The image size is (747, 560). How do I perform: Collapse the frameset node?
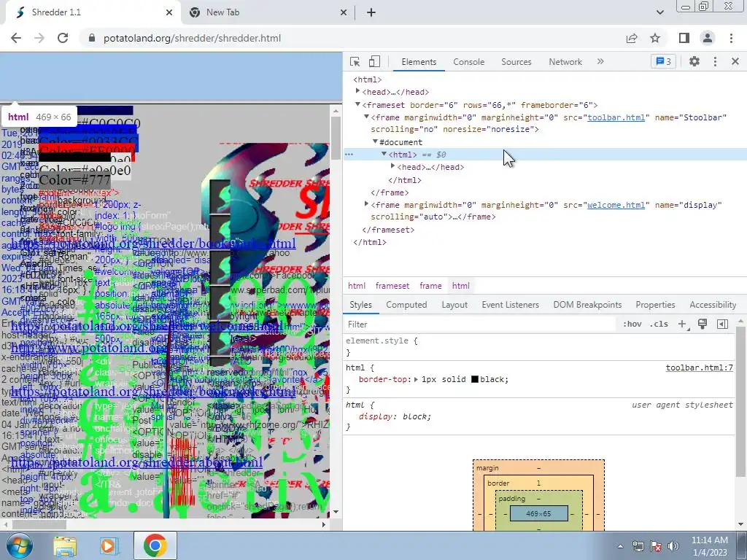[357, 104]
